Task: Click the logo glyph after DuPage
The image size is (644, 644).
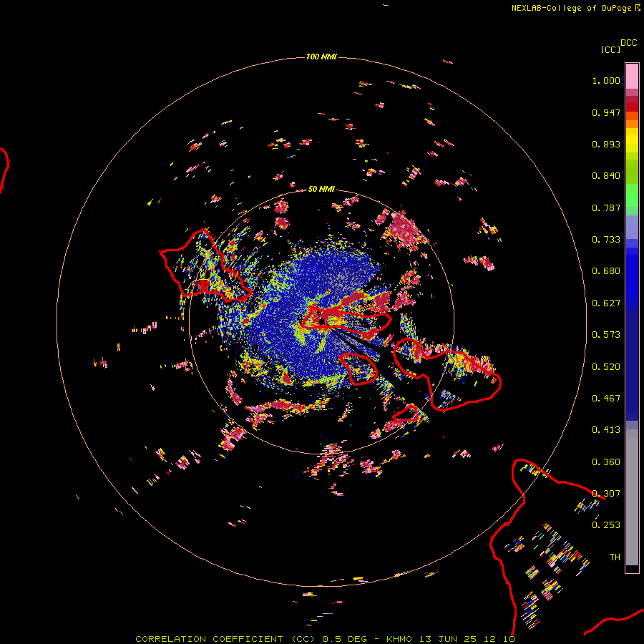Action: [x=638, y=8]
